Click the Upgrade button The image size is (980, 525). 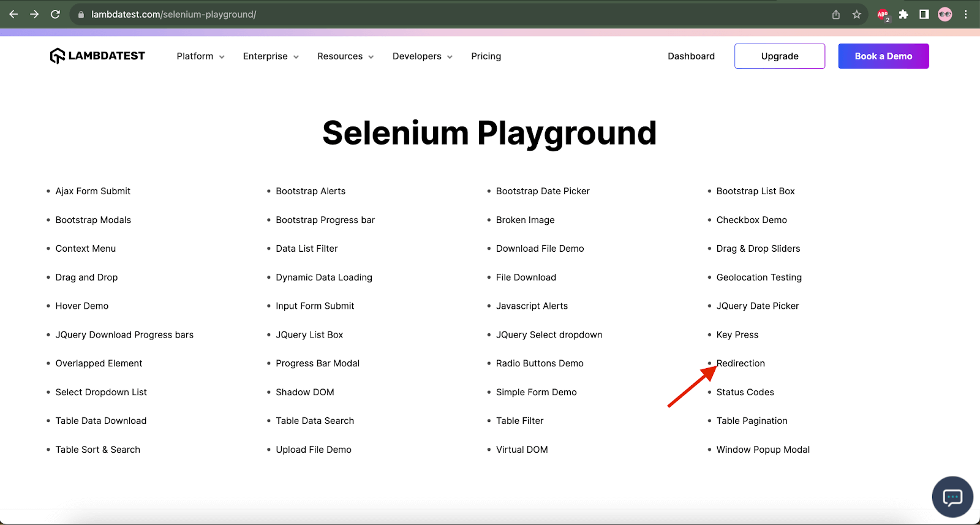point(780,56)
